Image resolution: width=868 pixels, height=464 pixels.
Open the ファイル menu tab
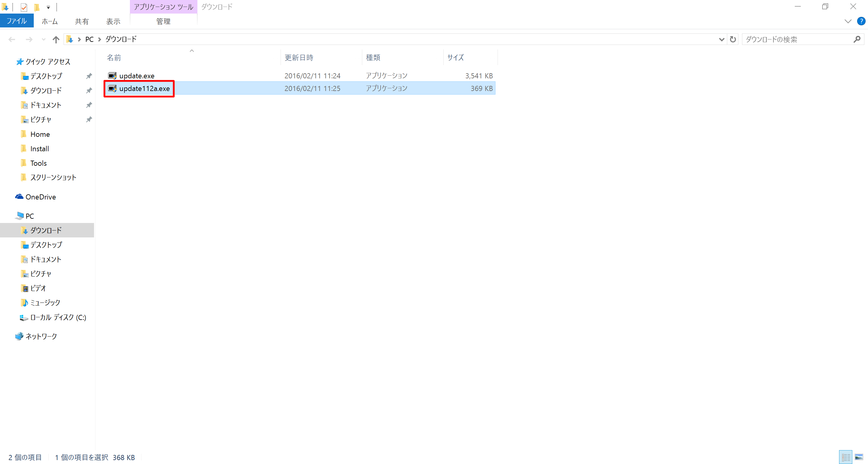click(17, 21)
